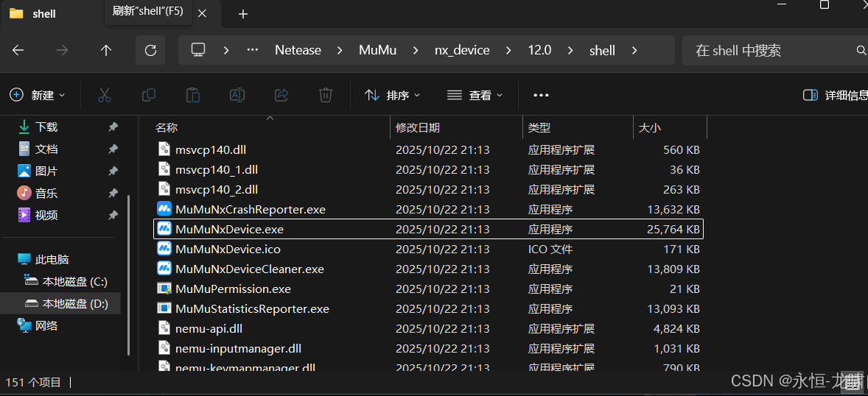Delete with the trash can icon
The image size is (868, 396).
[326, 95]
